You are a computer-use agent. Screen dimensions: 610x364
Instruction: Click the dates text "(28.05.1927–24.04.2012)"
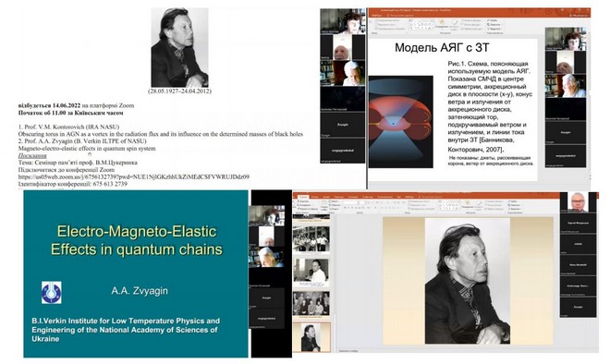179,91
